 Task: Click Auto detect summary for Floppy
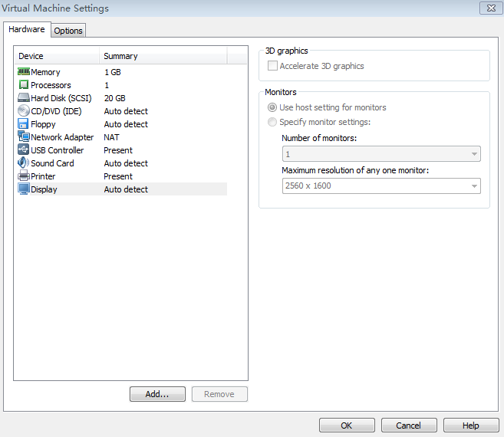click(126, 124)
